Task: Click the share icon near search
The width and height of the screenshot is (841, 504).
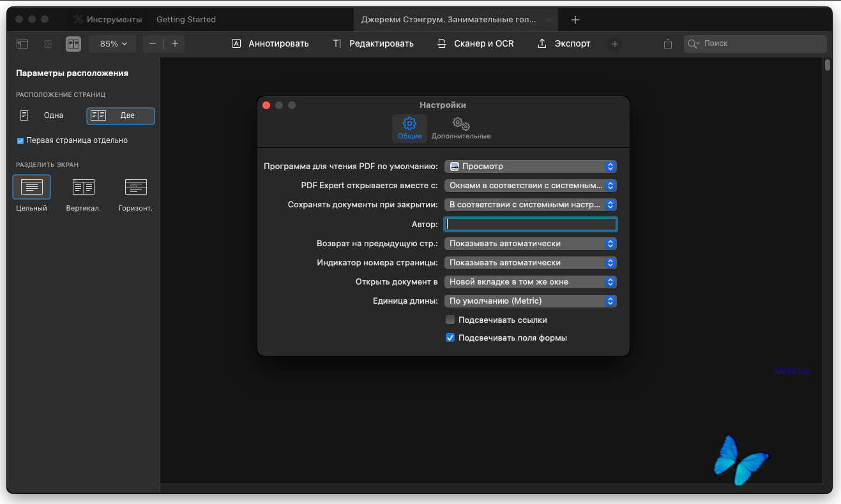Action: click(x=668, y=44)
